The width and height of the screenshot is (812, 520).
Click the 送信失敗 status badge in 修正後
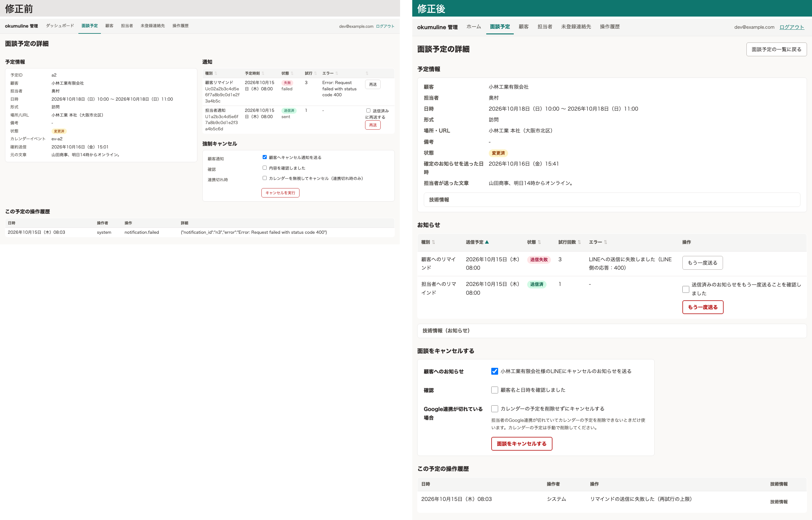pos(539,260)
